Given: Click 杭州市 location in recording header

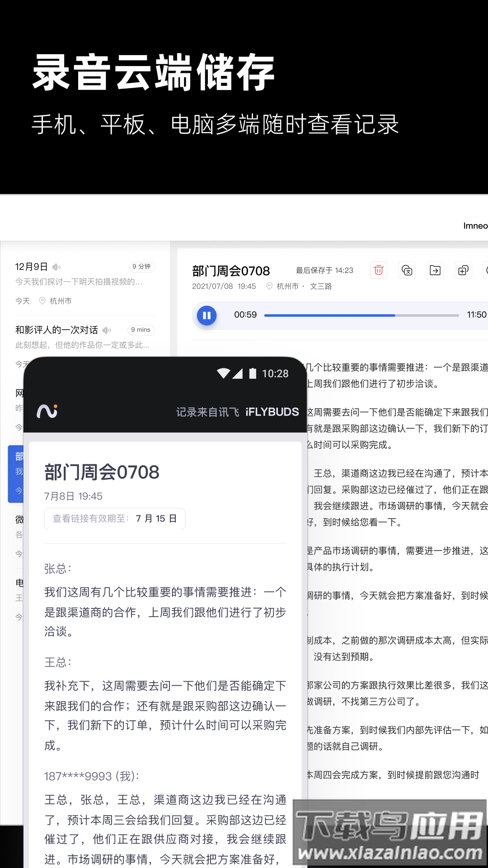Looking at the screenshot, I should 287,286.
